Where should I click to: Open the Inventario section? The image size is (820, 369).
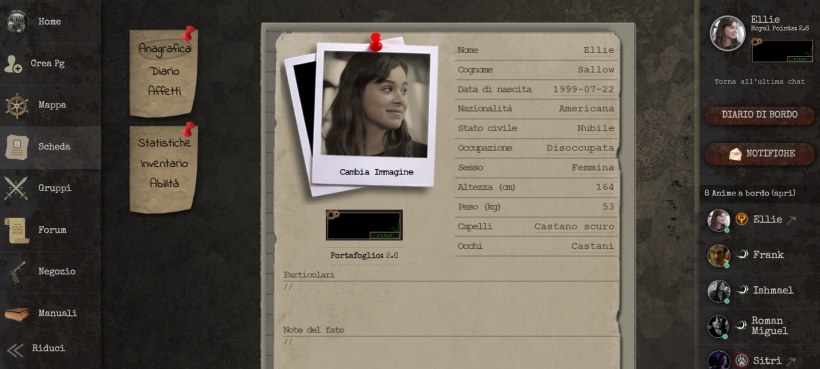[164, 164]
